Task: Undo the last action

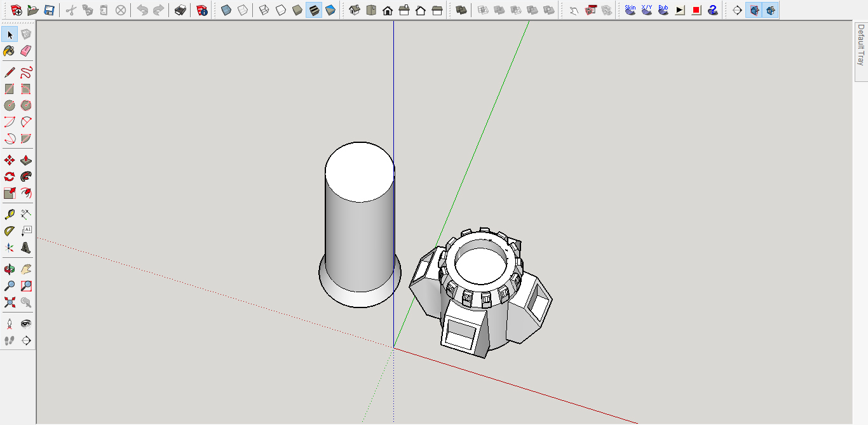Action: [142, 10]
